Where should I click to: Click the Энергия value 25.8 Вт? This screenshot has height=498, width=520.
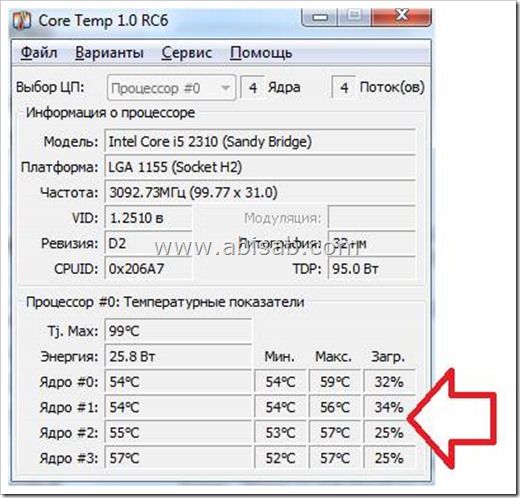[x=178, y=356]
